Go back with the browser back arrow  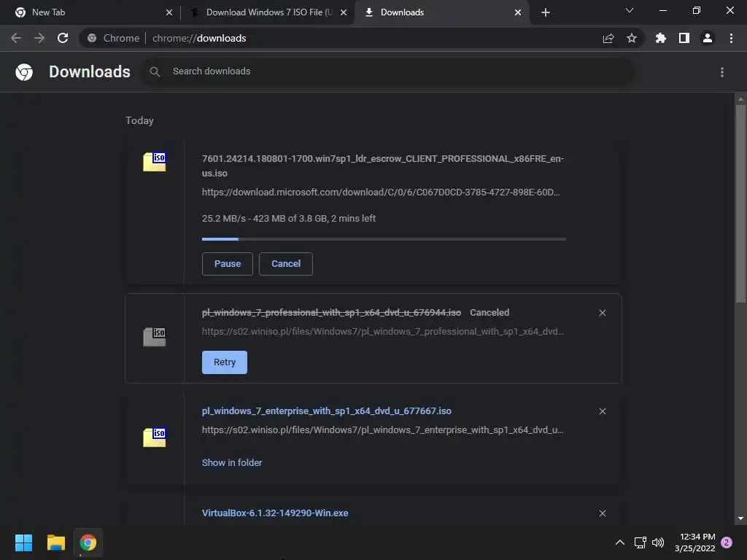(x=16, y=38)
